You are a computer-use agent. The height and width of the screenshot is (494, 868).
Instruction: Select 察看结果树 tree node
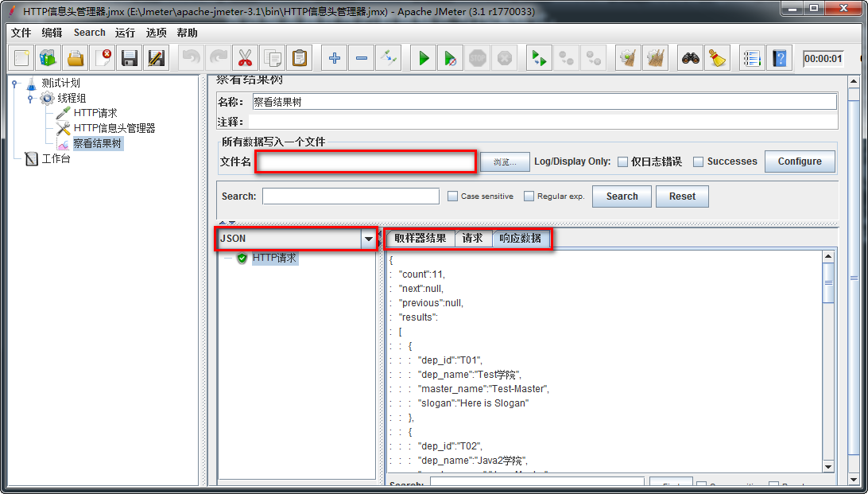[98, 144]
